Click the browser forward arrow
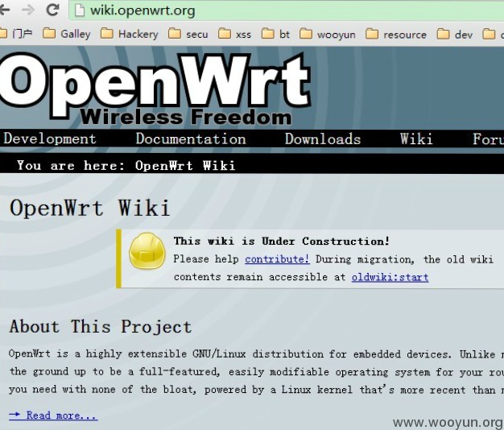504x430 pixels. 28,10
